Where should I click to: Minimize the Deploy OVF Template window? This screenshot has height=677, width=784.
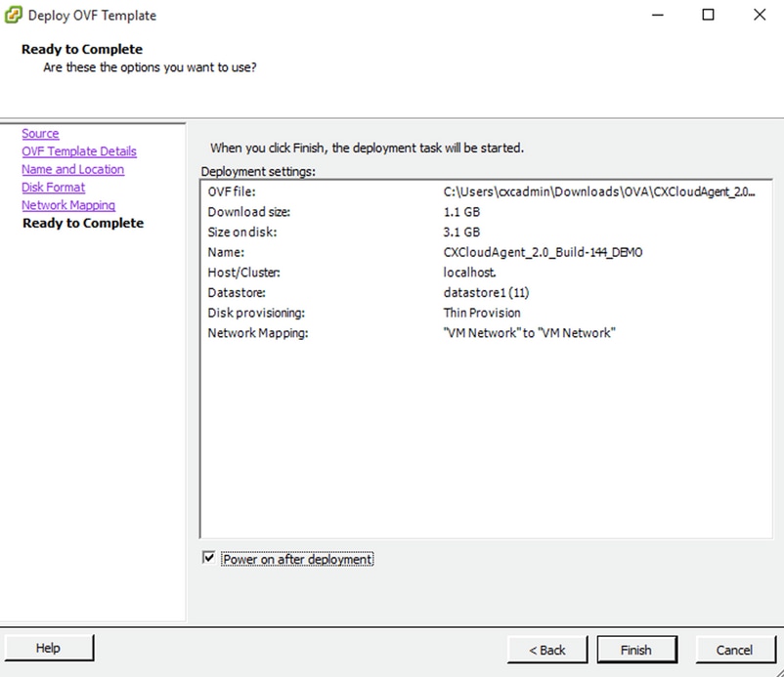[x=658, y=15]
